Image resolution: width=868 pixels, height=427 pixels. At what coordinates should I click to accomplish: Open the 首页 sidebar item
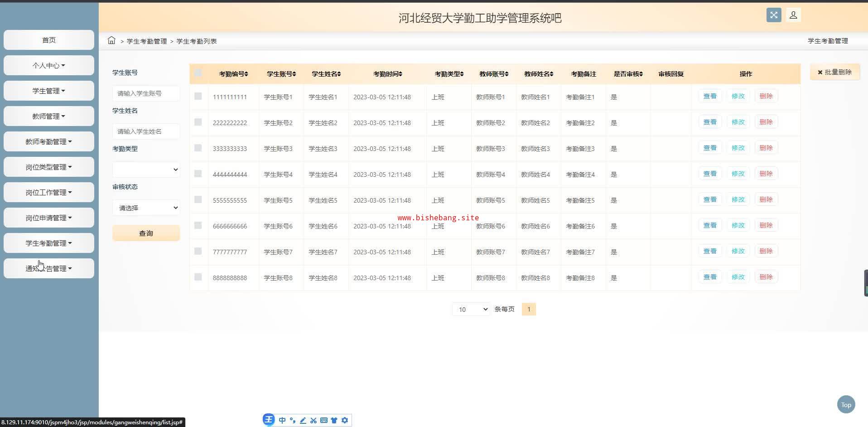pyautogui.click(x=49, y=40)
